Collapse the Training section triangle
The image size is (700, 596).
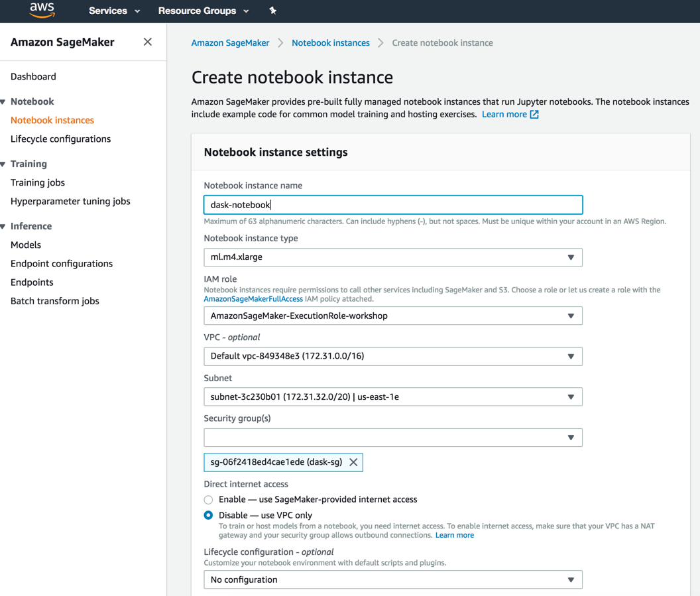3,164
